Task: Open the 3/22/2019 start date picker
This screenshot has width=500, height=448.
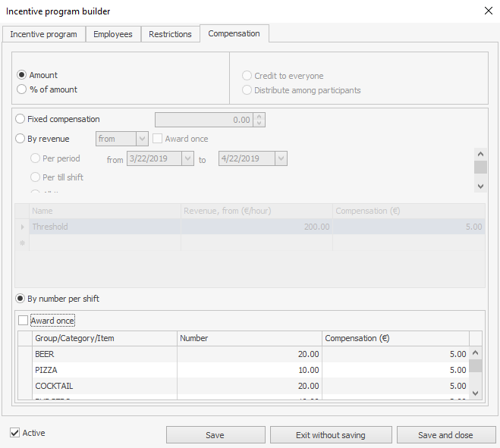Action: click(x=187, y=158)
